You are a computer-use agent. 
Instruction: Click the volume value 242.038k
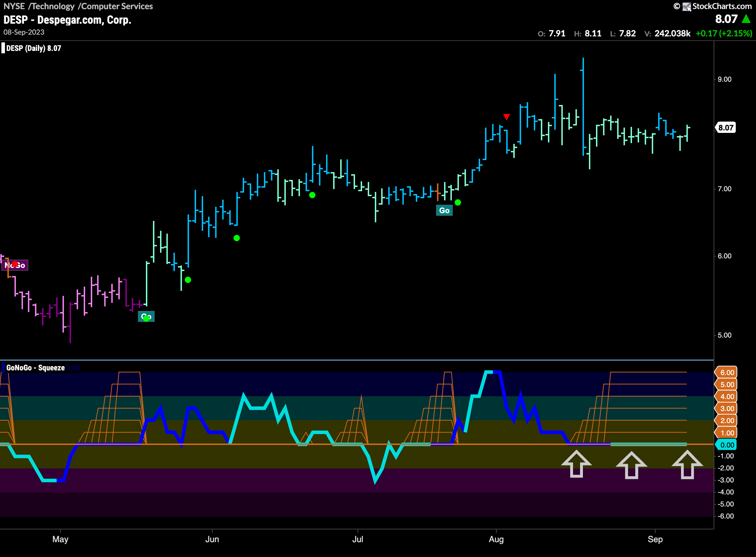click(672, 33)
